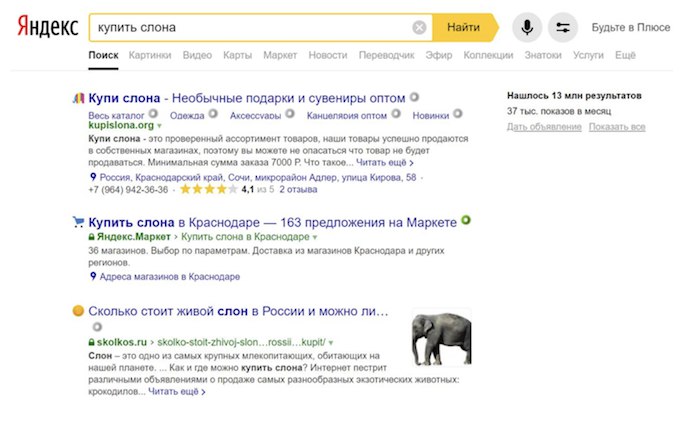Switch to the Маркет tab
The image size is (700, 424).
(x=280, y=55)
